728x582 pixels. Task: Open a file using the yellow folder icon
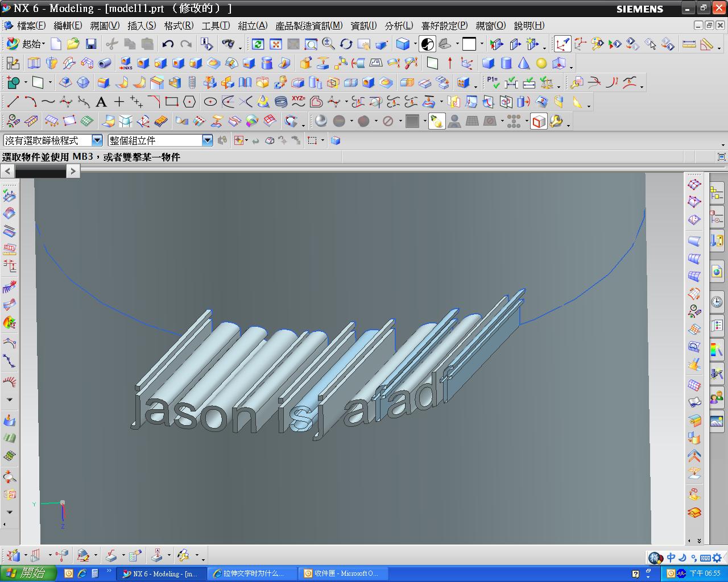tap(73, 44)
